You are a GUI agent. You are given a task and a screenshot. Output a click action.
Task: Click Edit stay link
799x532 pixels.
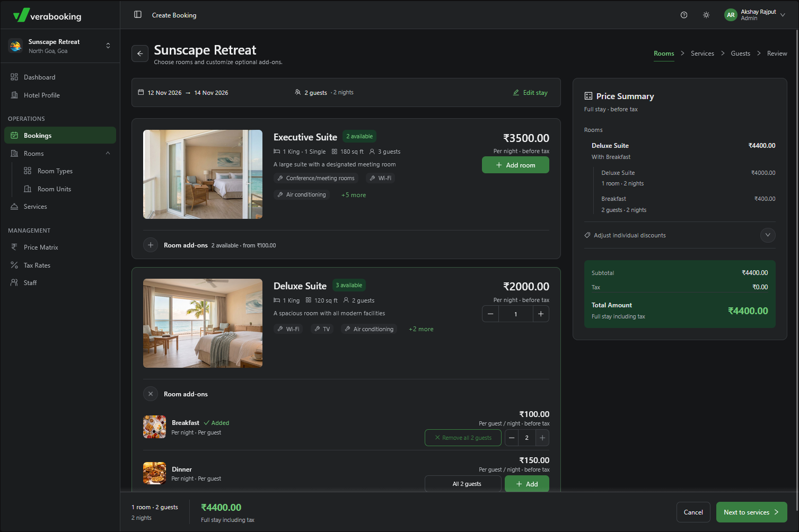tap(530, 93)
